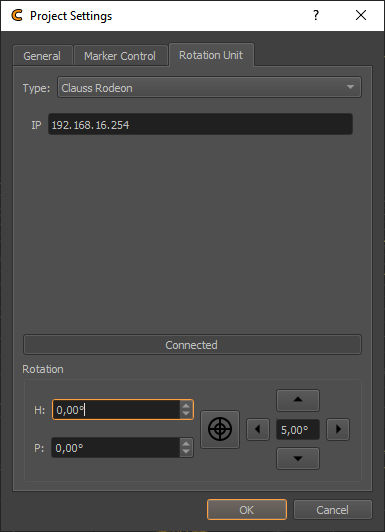Viewport: 385px width, 532px height.
Task: Click the crosshair target rotation button
Action: pyautogui.click(x=220, y=429)
